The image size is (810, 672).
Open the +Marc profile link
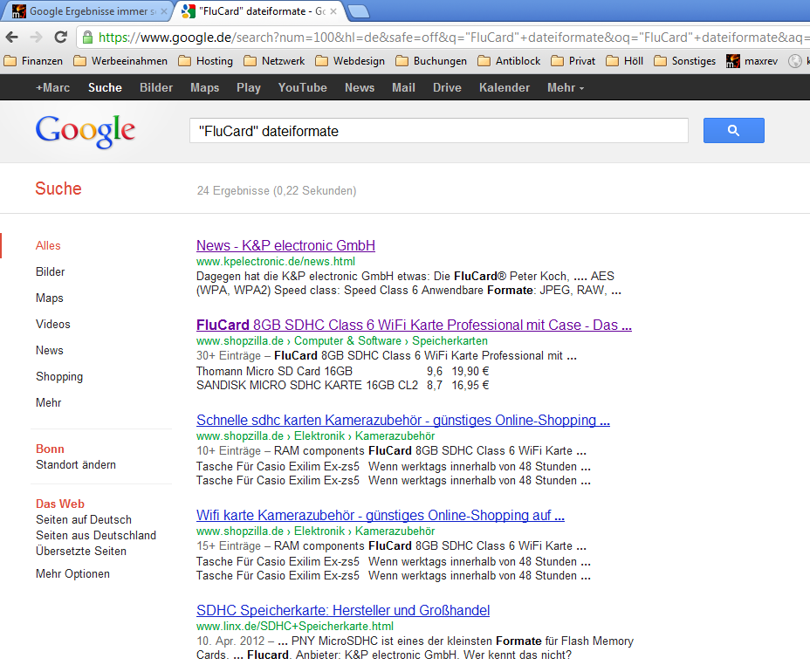(x=52, y=88)
